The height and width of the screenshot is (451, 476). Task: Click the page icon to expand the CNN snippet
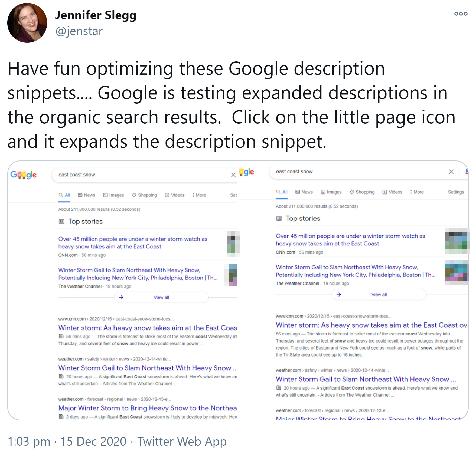pyautogui.click(x=61, y=337)
